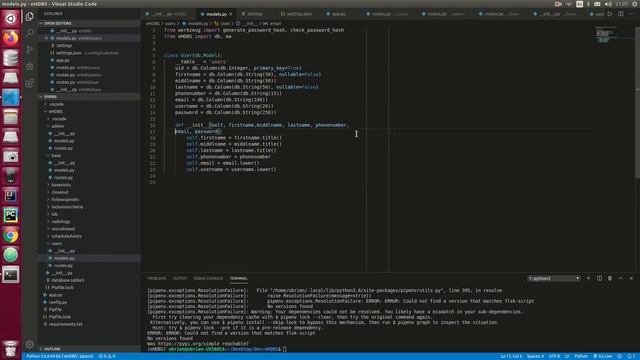This screenshot has width=640, height=360.
Task: Open the Explorer view in activity bar
Action: click(x=29, y=16)
